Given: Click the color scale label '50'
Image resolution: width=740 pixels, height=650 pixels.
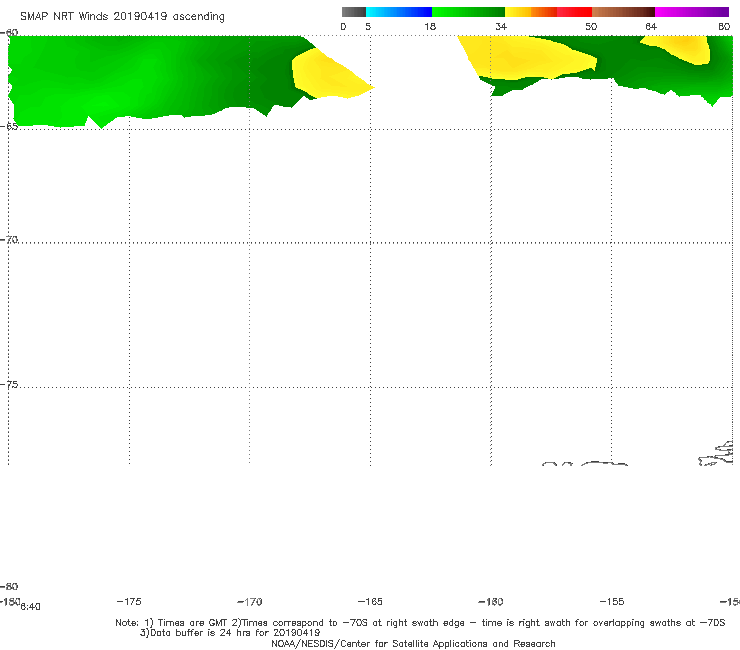Looking at the screenshot, I should click(591, 26).
